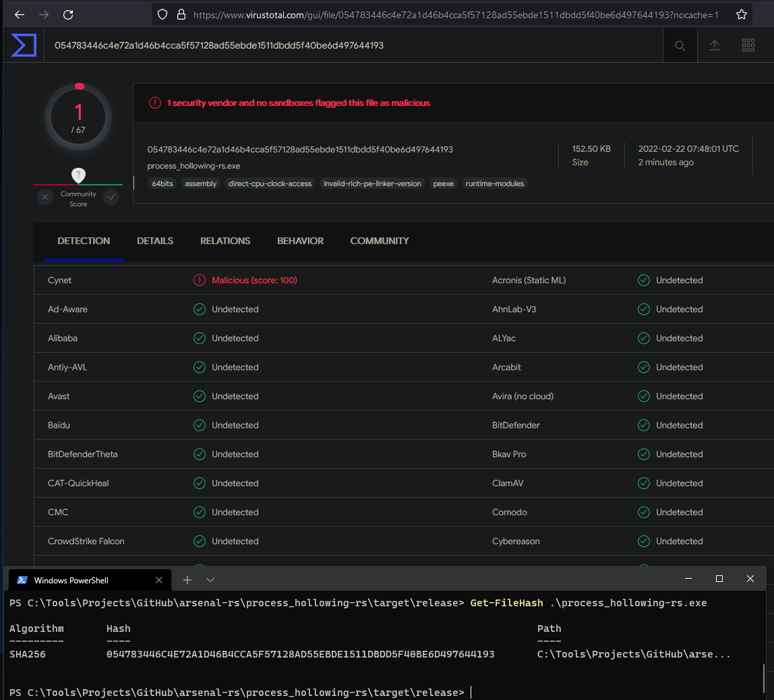Click the browser back arrow
Image resolution: width=774 pixels, height=700 pixels.
click(x=20, y=15)
